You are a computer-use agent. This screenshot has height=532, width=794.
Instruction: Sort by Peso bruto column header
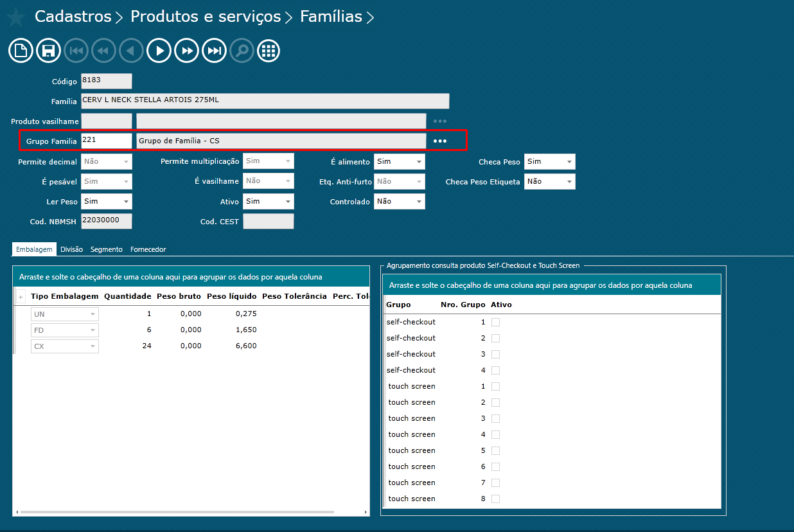click(x=179, y=296)
